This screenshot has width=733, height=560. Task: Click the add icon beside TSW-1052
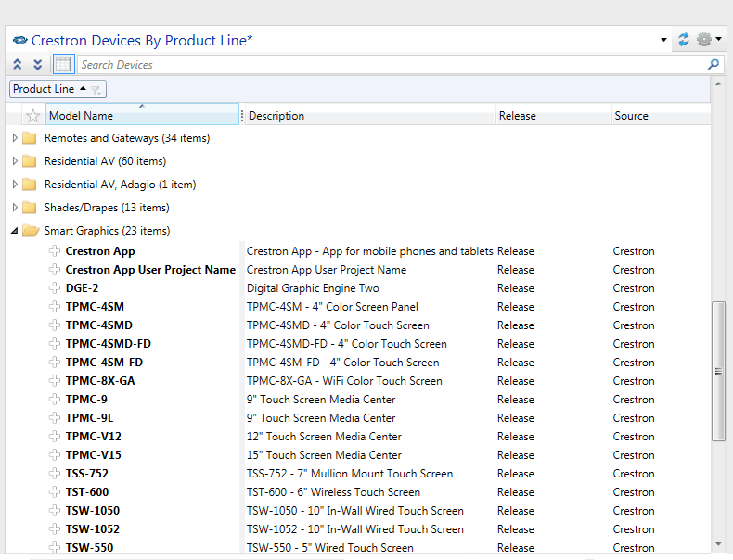(55, 528)
